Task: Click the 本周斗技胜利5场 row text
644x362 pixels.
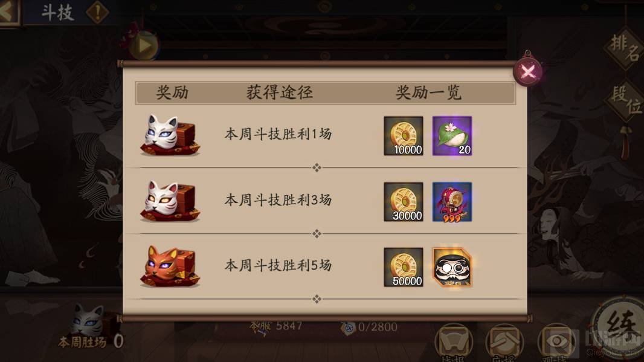Action: pyautogui.click(x=278, y=265)
